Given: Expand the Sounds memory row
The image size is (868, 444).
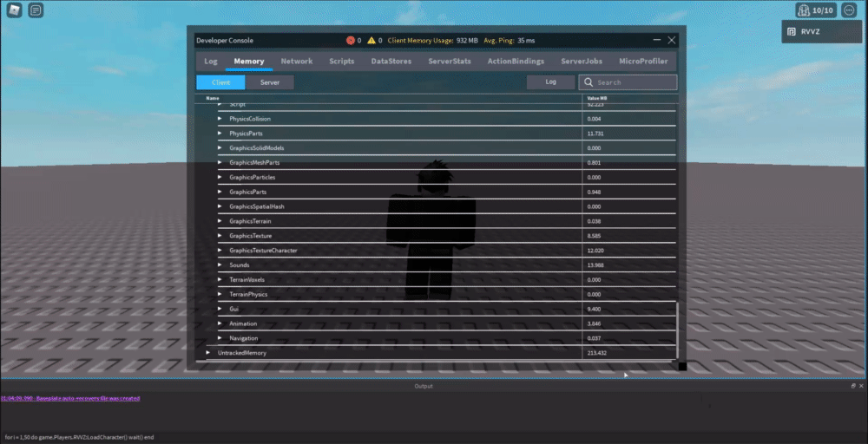Looking at the screenshot, I should pos(220,264).
